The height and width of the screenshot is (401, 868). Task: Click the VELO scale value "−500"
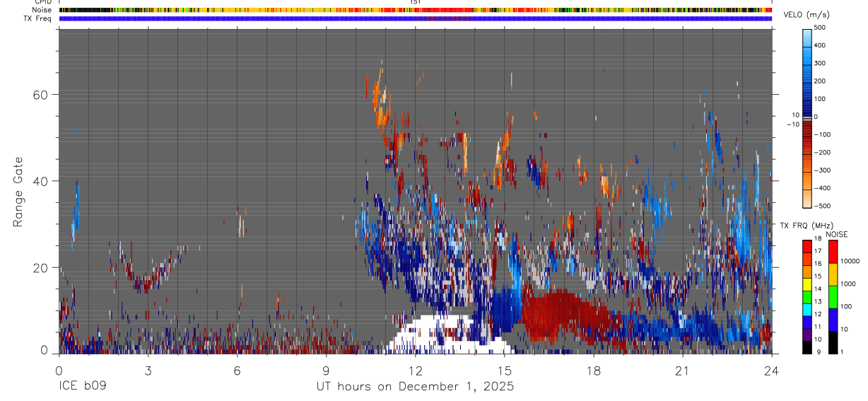click(x=822, y=206)
